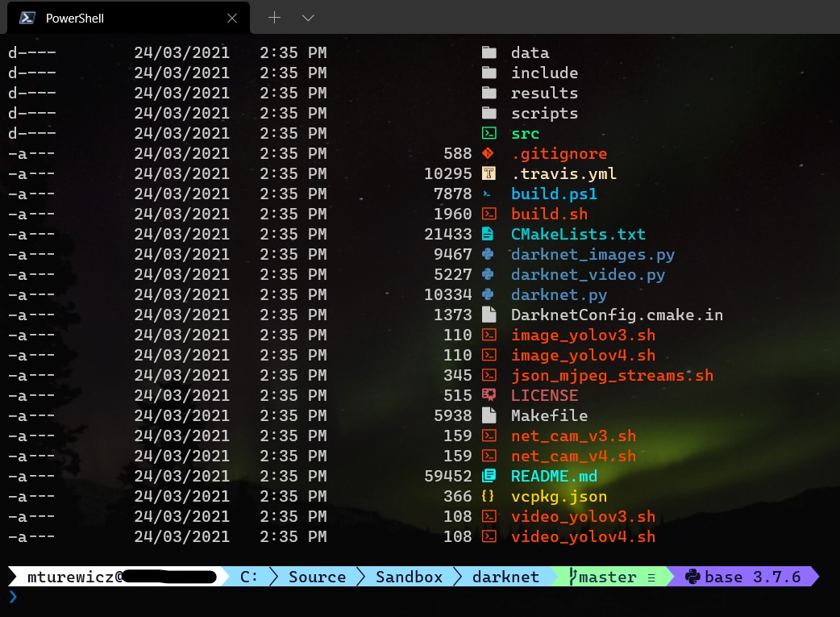Click the Source prompt path segment
Viewport: 840px width, 617px height.
[x=317, y=577]
